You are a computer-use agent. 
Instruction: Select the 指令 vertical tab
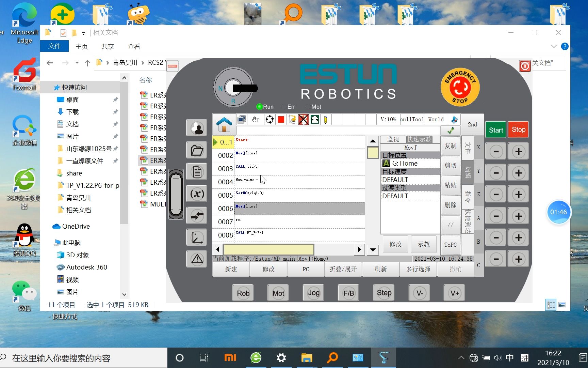coord(468,197)
